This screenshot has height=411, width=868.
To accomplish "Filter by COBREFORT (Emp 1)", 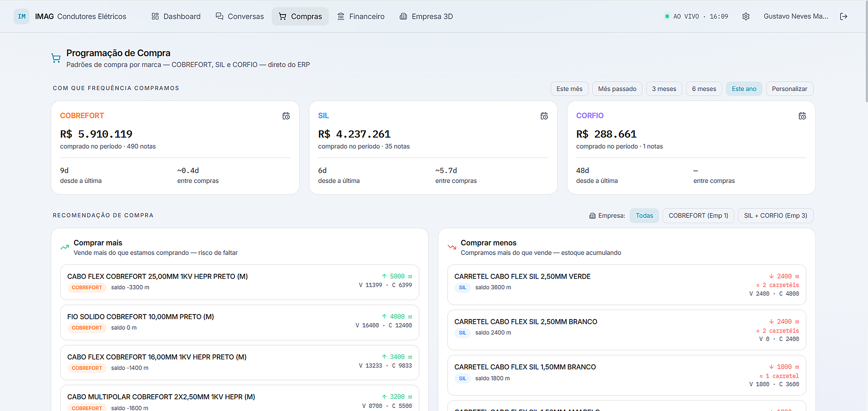I will coord(698,216).
